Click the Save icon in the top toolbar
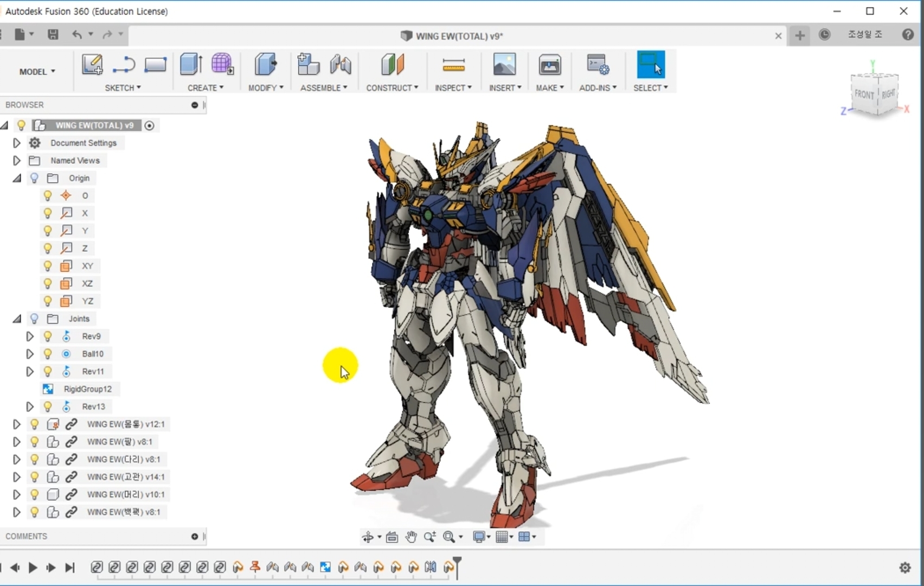This screenshot has width=924, height=586. (x=53, y=35)
